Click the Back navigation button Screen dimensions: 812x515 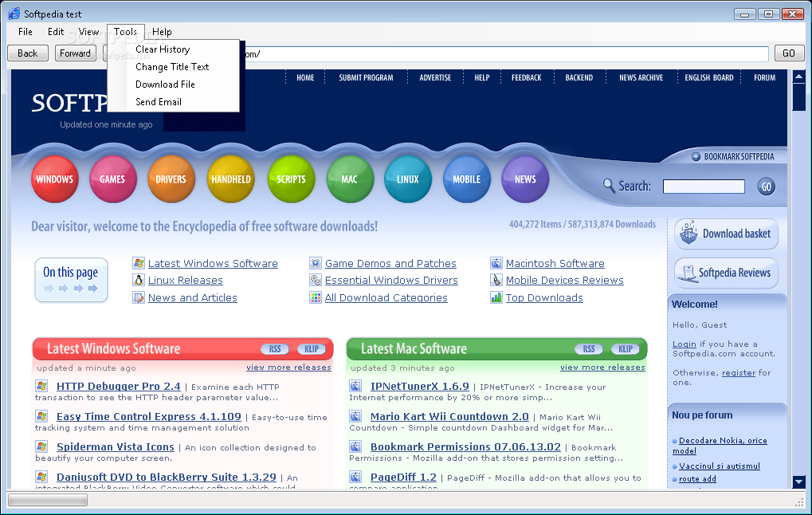click(x=27, y=53)
